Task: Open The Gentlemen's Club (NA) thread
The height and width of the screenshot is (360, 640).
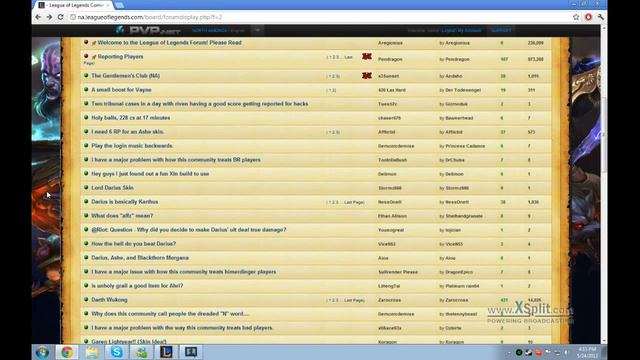Action: click(126, 76)
